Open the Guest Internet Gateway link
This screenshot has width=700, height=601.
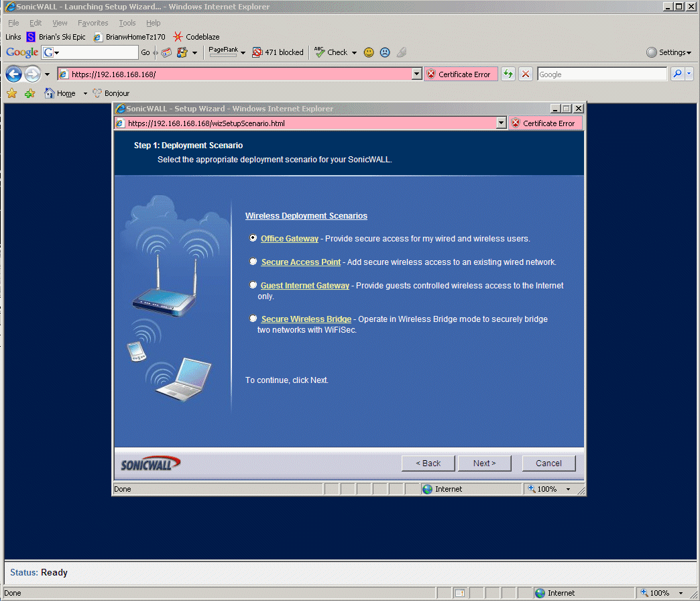point(305,285)
